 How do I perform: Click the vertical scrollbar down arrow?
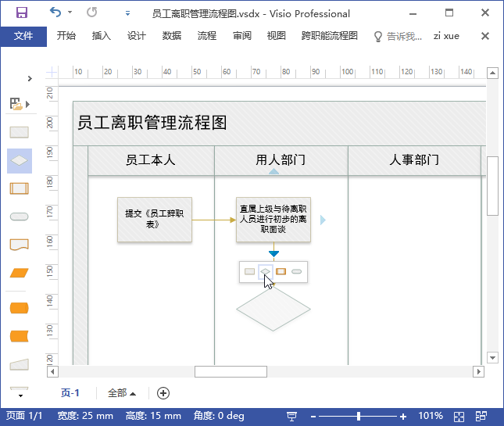492,357
